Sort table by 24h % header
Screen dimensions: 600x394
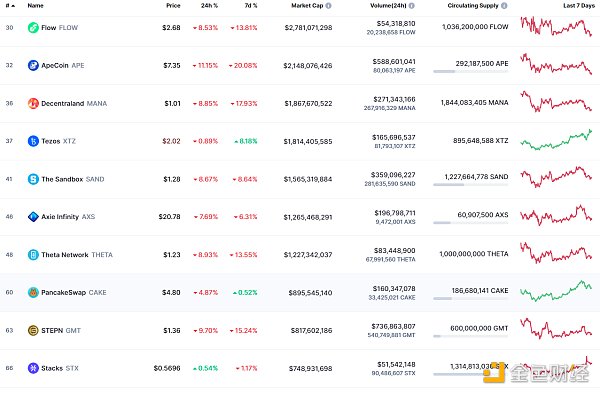[x=209, y=6]
